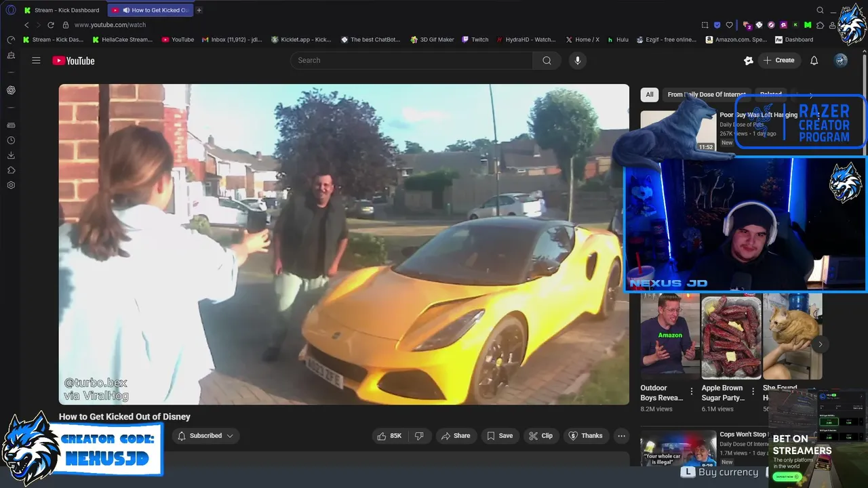Select How to Get Kicked Out tab
Screen dimensions: 868x488
(149, 10)
